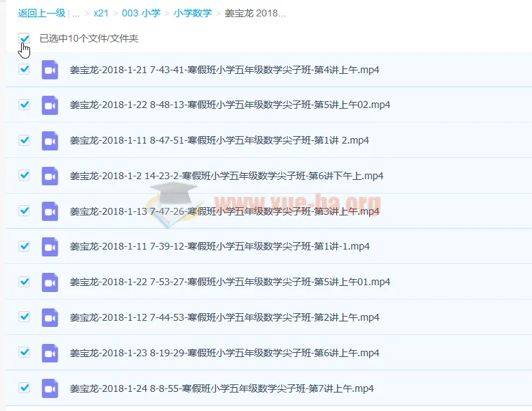
Task: Open file name 2018-1-22 8-48-13 第5讲上午02.mp4
Action: coord(230,105)
